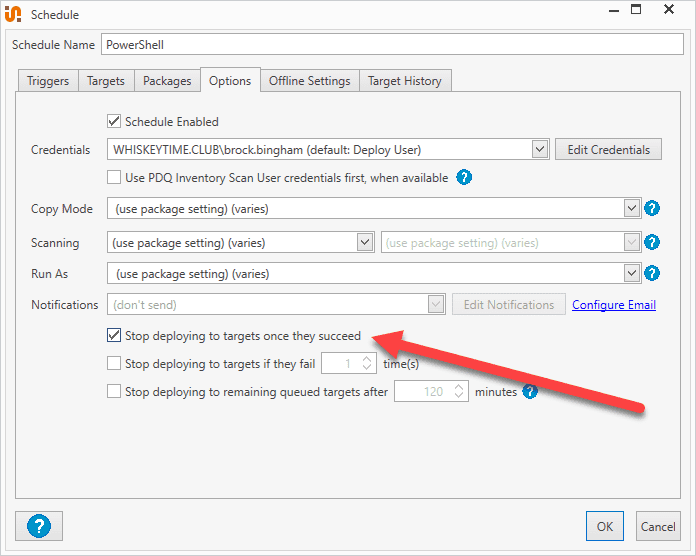Increase the fail count spinner value
The height and width of the screenshot is (556, 696).
pyautogui.click(x=367, y=359)
